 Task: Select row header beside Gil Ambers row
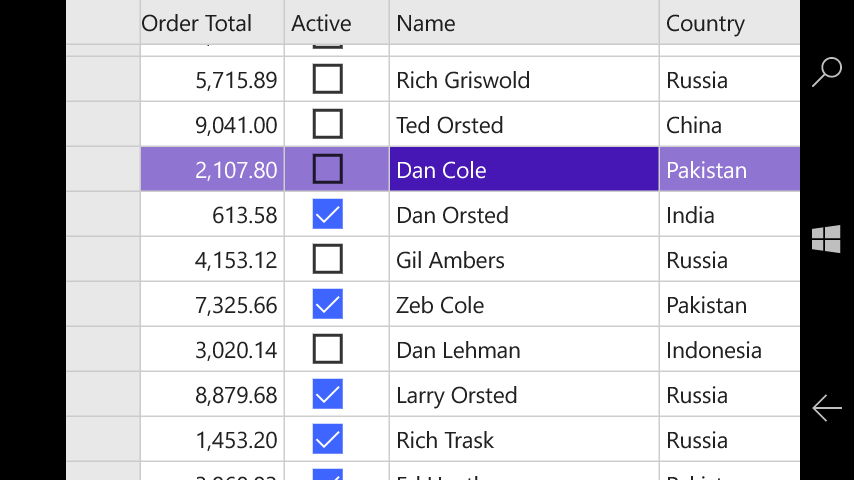103,259
